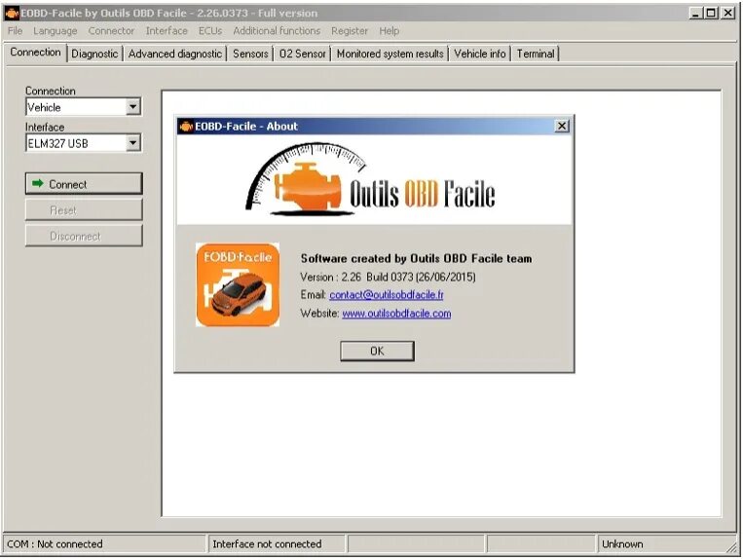This screenshot has width=743, height=560.
Task: Click the Connect button
Action: (84, 184)
